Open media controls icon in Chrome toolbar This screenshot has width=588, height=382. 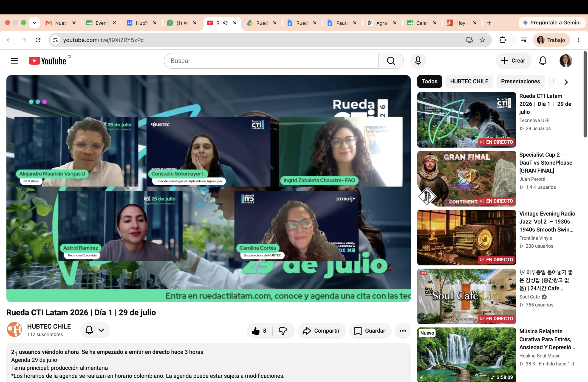[524, 40]
